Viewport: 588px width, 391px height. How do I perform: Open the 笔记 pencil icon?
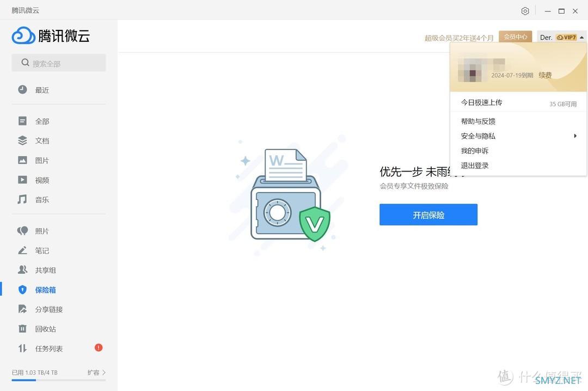(22, 251)
